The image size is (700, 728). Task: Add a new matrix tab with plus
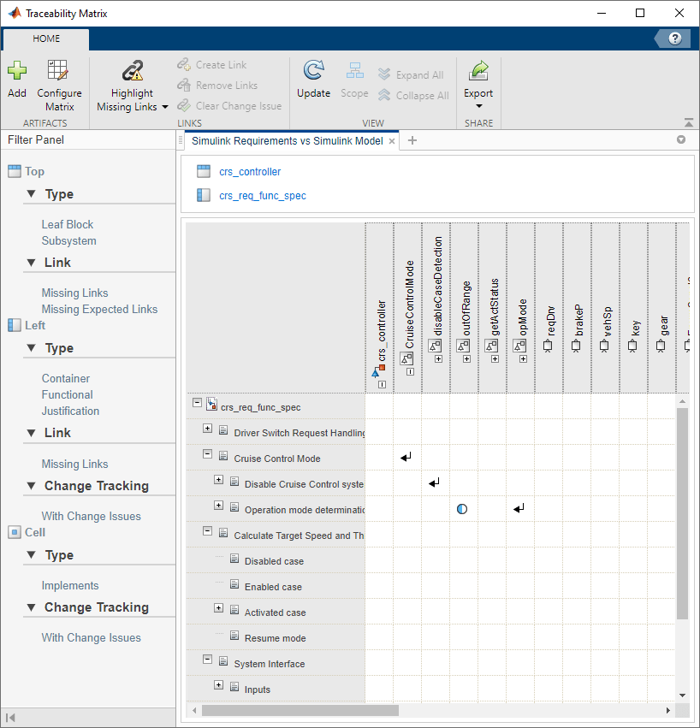click(412, 140)
